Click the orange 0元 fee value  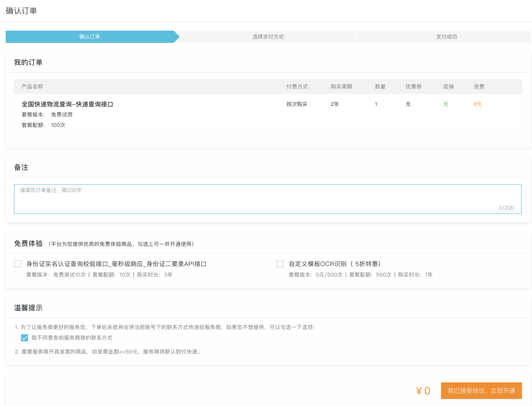pos(477,104)
